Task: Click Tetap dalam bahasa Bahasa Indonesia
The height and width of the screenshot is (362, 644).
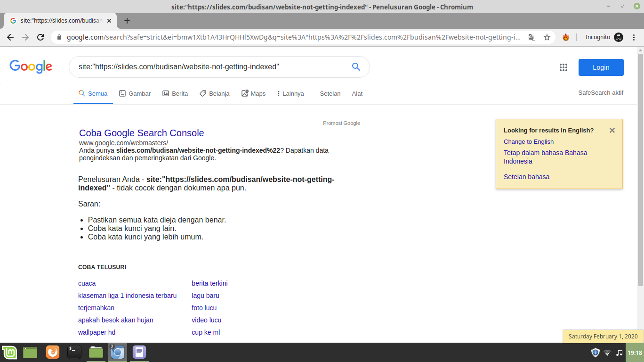Action: click(x=546, y=157)
